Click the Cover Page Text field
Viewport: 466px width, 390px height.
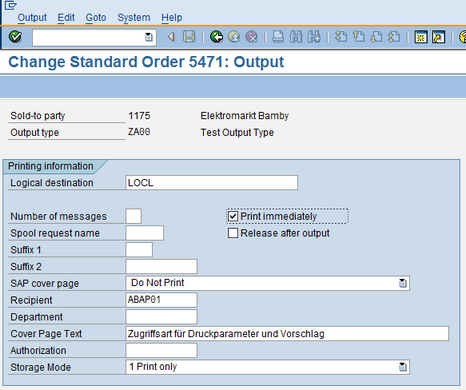287,333
